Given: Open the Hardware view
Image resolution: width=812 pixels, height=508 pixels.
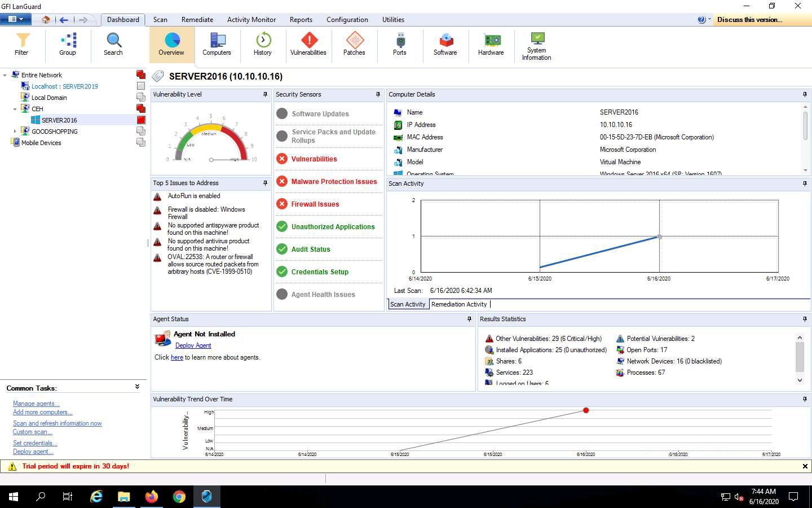Looking at the screenshot, I should (491, 44).
